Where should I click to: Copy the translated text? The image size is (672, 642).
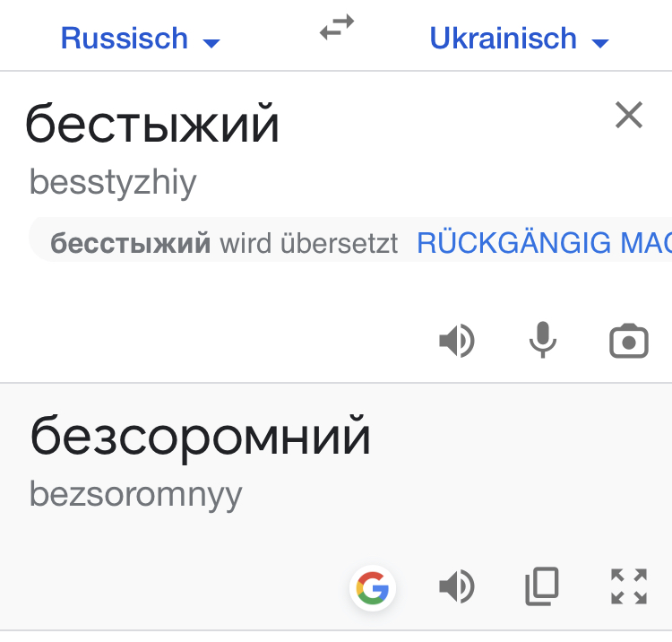pos(542,586)
